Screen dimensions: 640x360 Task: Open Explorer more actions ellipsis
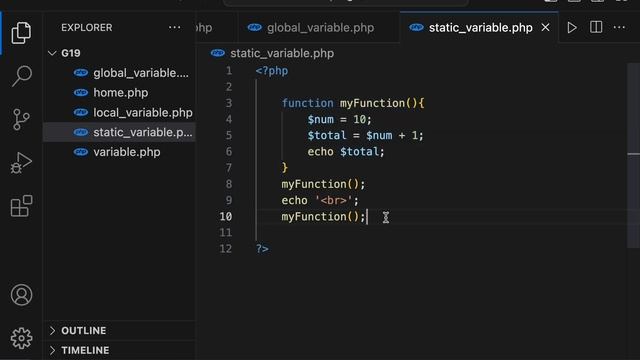click(175, 27)
